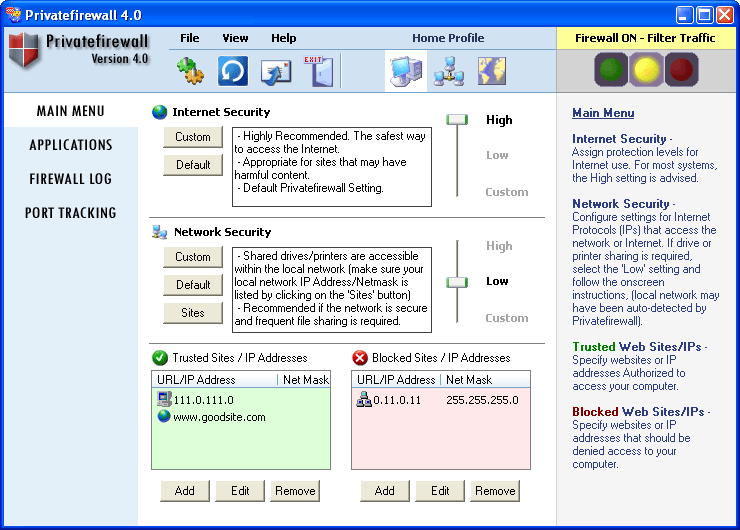Click the green traffic light
The height and width of the screenshot is (530, 740).
coord(611,70)
